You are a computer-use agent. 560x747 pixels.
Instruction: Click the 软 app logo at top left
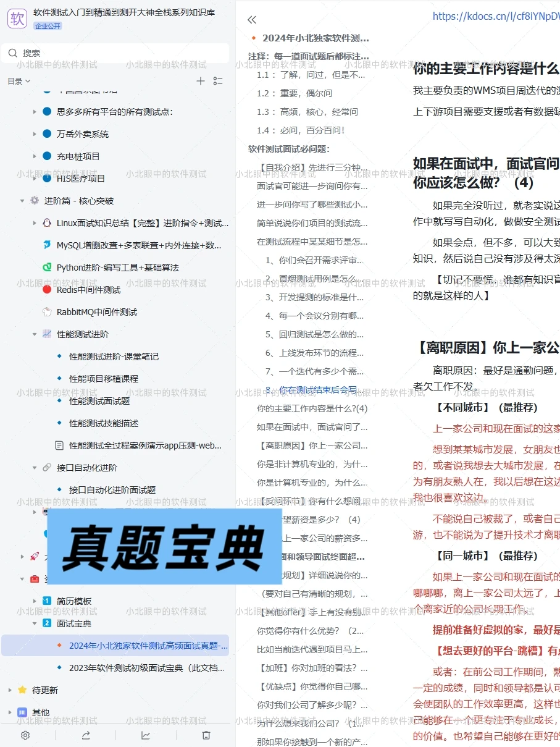tap(17, 18)
